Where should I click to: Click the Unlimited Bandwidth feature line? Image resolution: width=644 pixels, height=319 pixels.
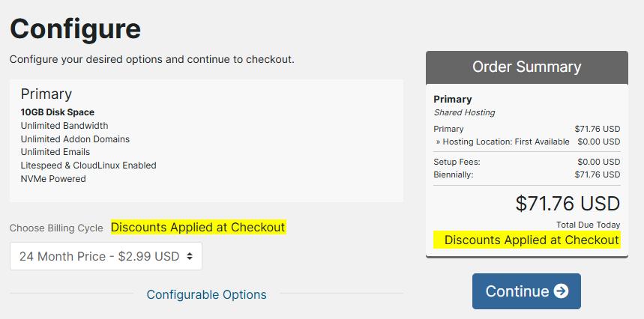[x=64, y=126]
